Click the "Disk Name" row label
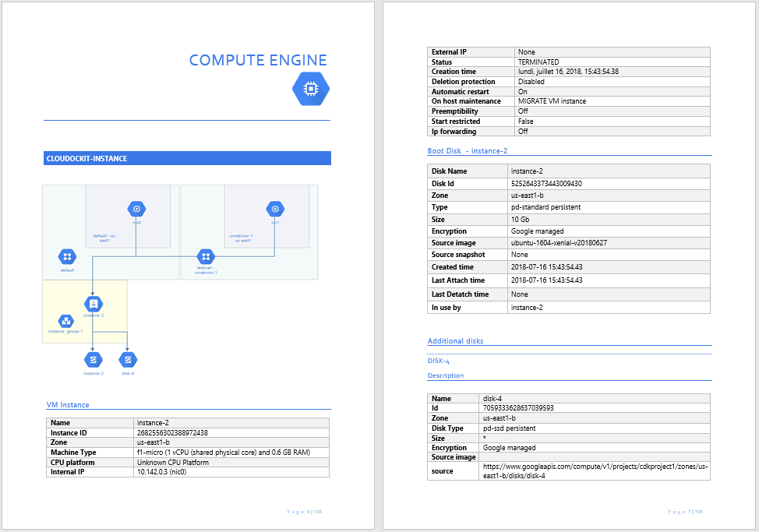 pos(449,171)
